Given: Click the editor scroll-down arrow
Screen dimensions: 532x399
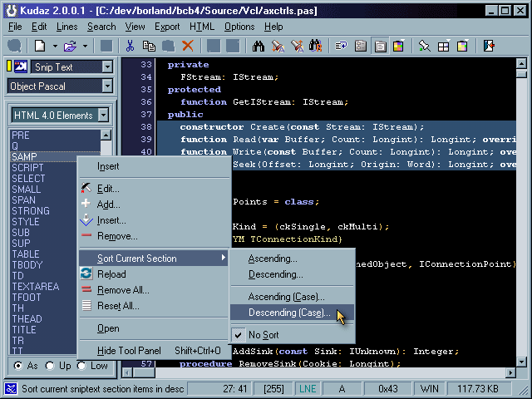Looking at the screenshot, I should pos(521,362).
